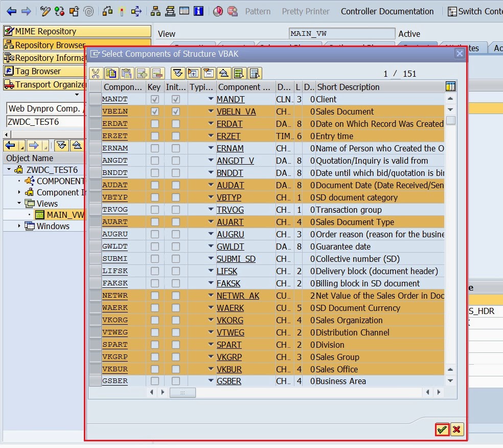Click the green checkmark confirm button
The height and width of the screenshot is (448, 503).
click(x=443, y=430)
